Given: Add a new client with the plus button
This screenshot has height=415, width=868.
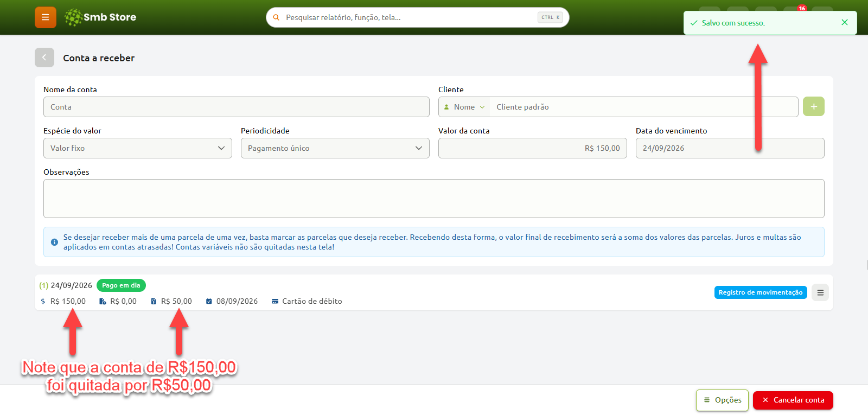Looking at the screenshot, I should tap(814, 107).
